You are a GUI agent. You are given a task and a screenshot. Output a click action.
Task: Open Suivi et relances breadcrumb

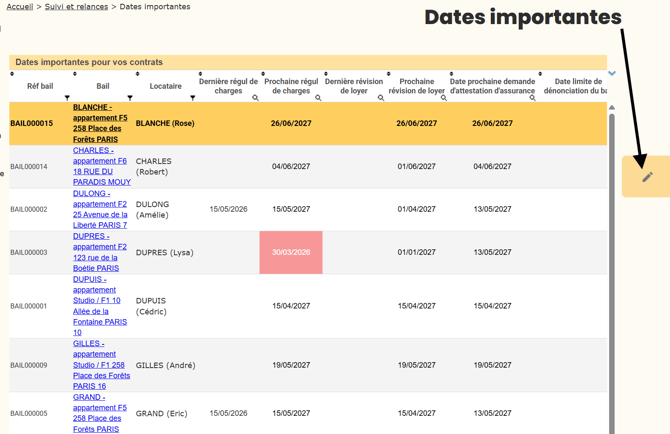[76, 7]
